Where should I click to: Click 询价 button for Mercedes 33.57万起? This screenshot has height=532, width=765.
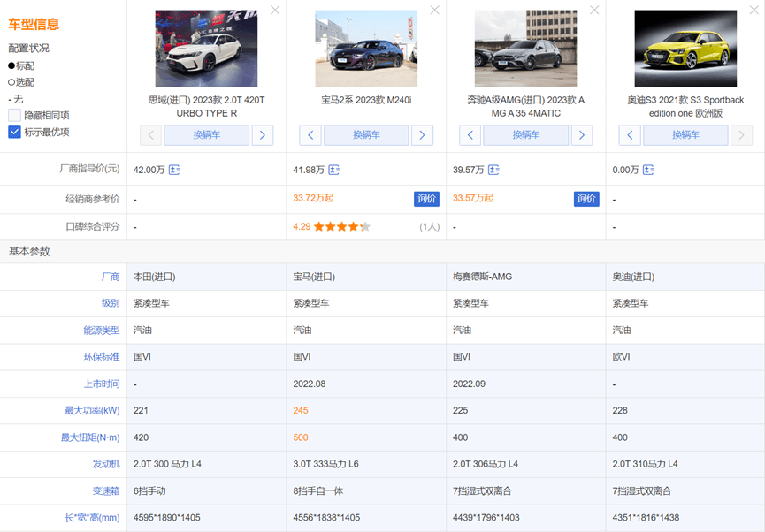pyautogui.click(x=586, y=199)
